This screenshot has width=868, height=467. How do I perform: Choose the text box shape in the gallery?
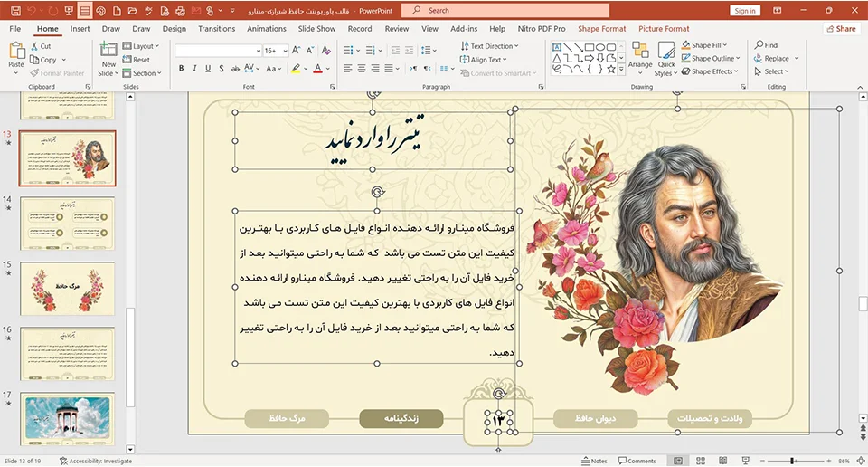(x=558, y=47)
